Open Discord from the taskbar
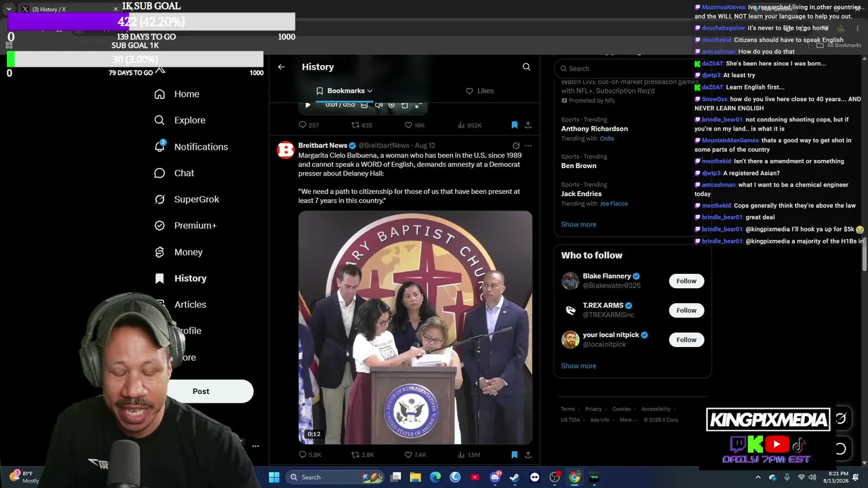Image resolution: width=868 pixels, height=488 pixels. coord(495,477)
